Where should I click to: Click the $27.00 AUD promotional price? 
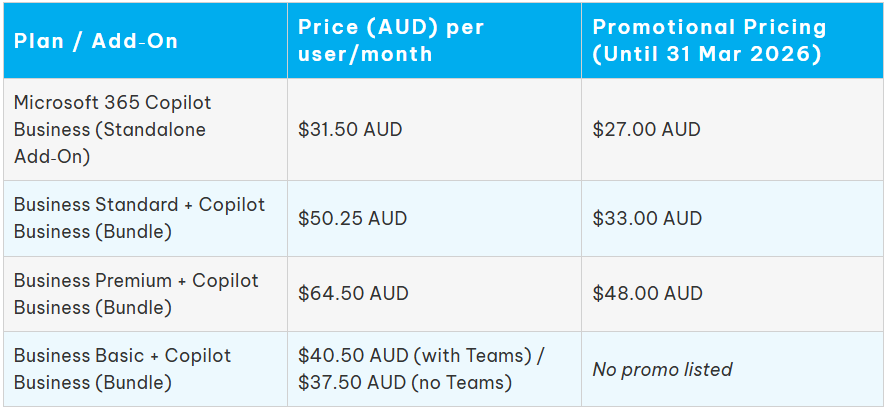[x=646, y=130]
